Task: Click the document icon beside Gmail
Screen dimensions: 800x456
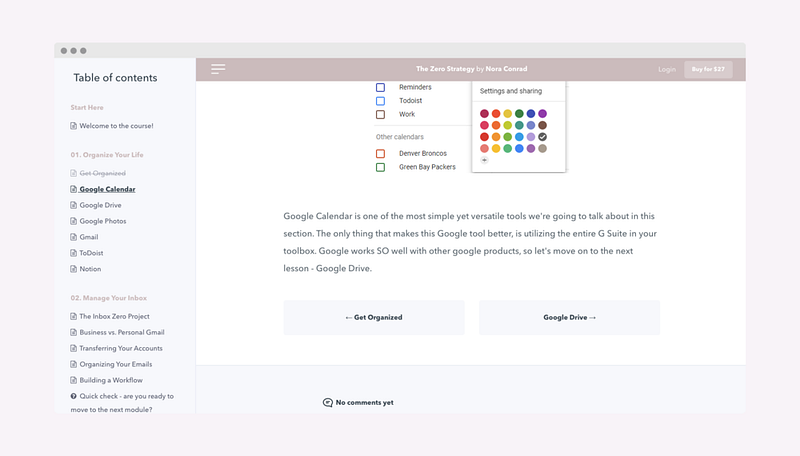Action: [73, 237]
